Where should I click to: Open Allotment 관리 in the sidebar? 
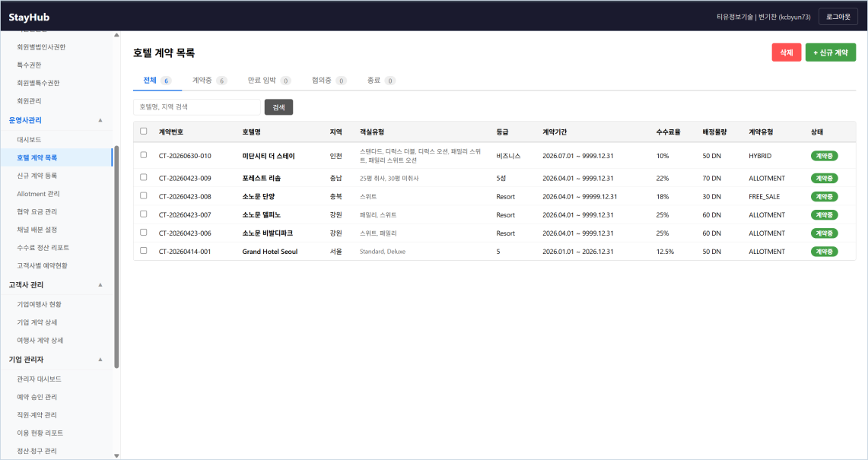coord(38,194)
